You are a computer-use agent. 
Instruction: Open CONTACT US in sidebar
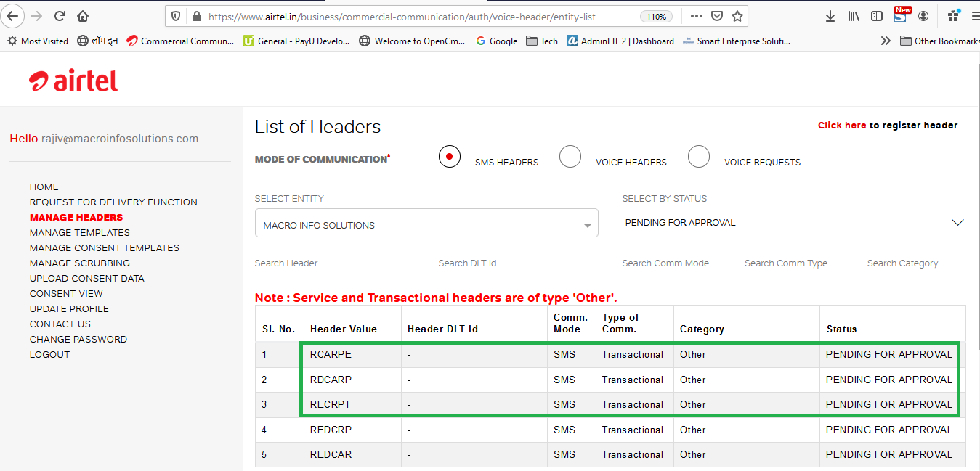(x=60, y=324)
